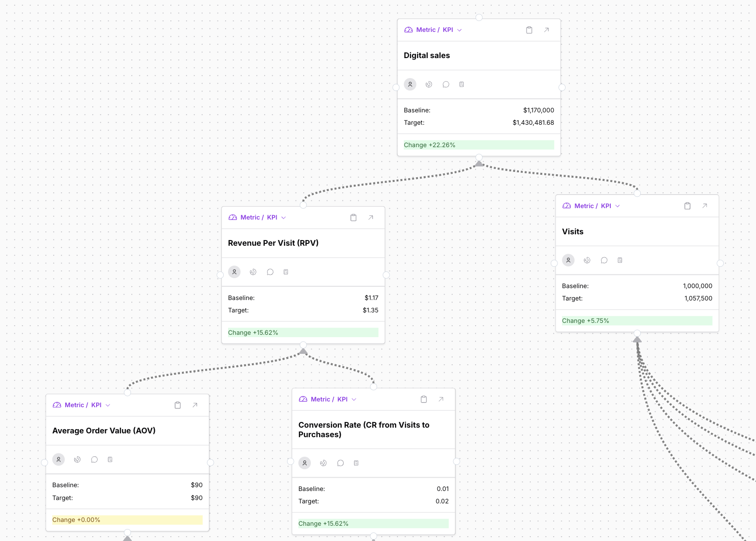The height and width of the screenshot is (541, 756).
Task: Open the Visits card using its arrow icon
Action: pyautogui.click(x=705, y=206)
